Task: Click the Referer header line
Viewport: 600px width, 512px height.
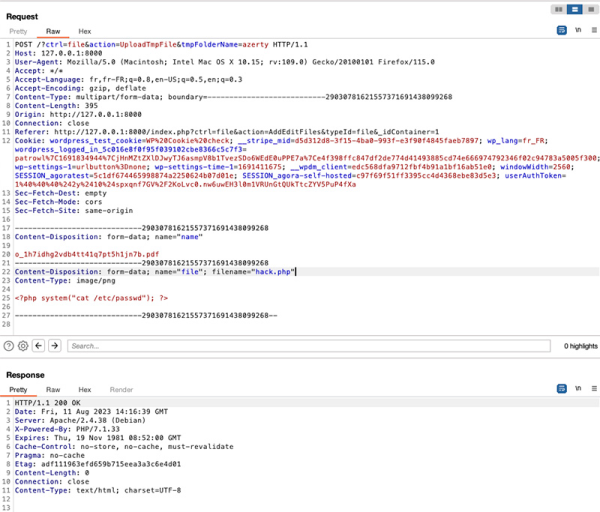Action: (x=227, y=132)
